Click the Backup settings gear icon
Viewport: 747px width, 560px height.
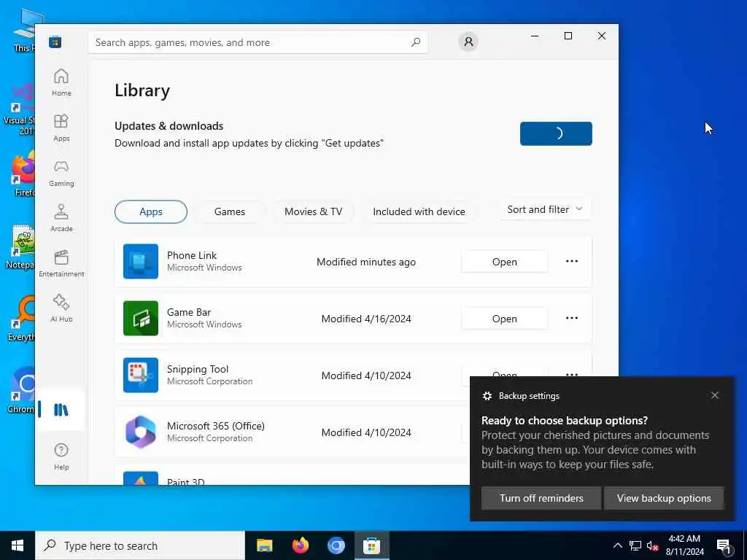487,396
